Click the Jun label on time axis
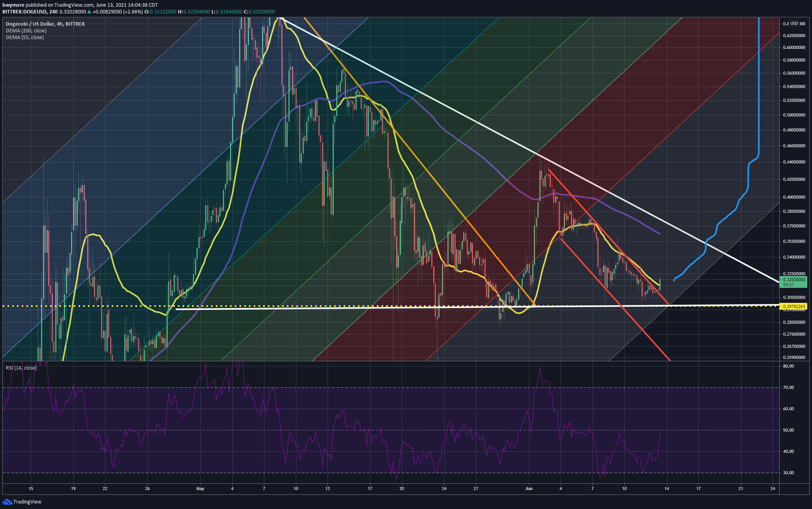 (529, 488)
